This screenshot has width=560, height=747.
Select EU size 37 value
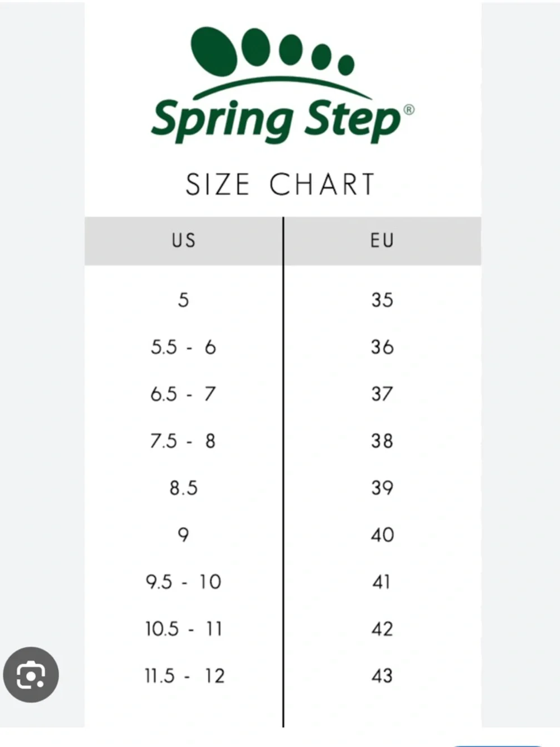(x=382, y=395)
